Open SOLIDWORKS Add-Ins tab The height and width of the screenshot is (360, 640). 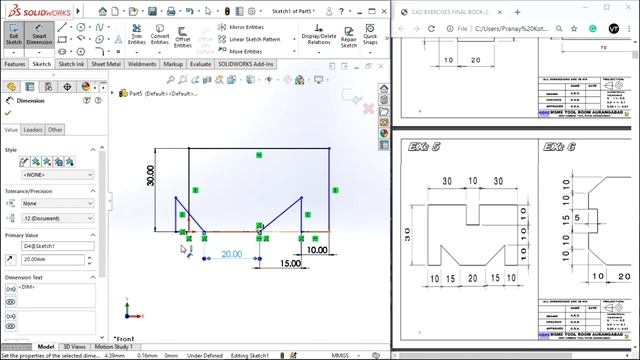point(245,64)
